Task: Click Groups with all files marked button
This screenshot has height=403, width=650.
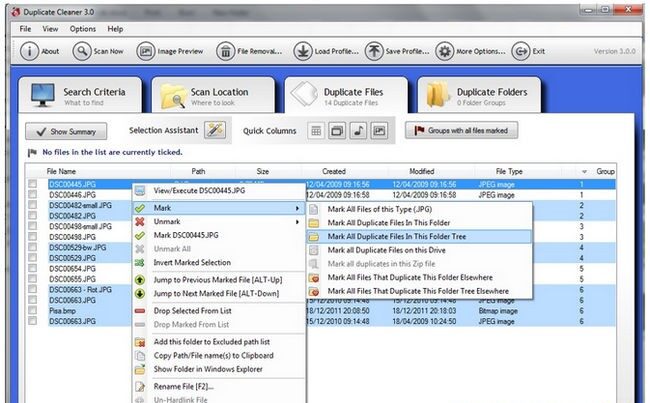Action: 461,131
